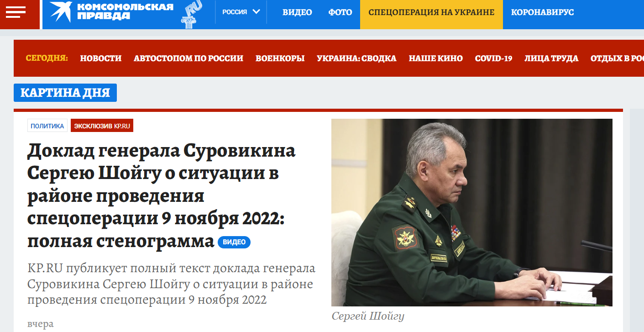Expand the Россия region dropdown
The width and height of the screenshot is (644, 332).
pos(241,12)
